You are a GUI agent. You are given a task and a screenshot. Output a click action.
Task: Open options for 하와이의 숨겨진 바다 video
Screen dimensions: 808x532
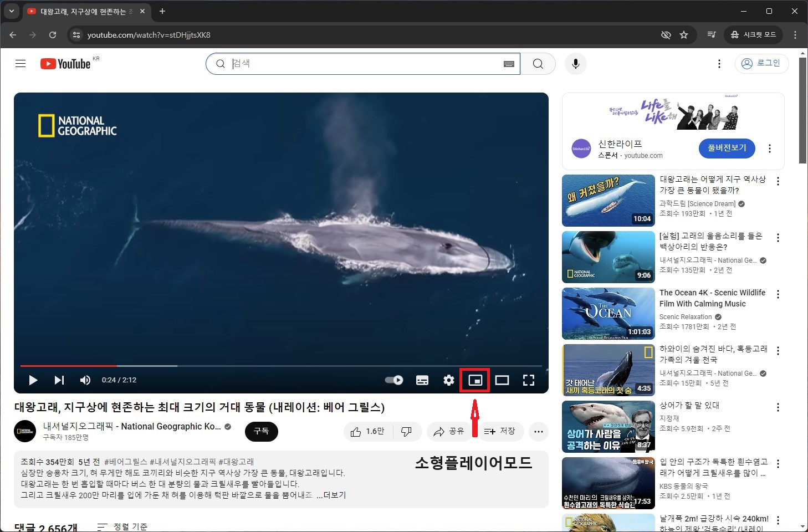tap(778, 351)
